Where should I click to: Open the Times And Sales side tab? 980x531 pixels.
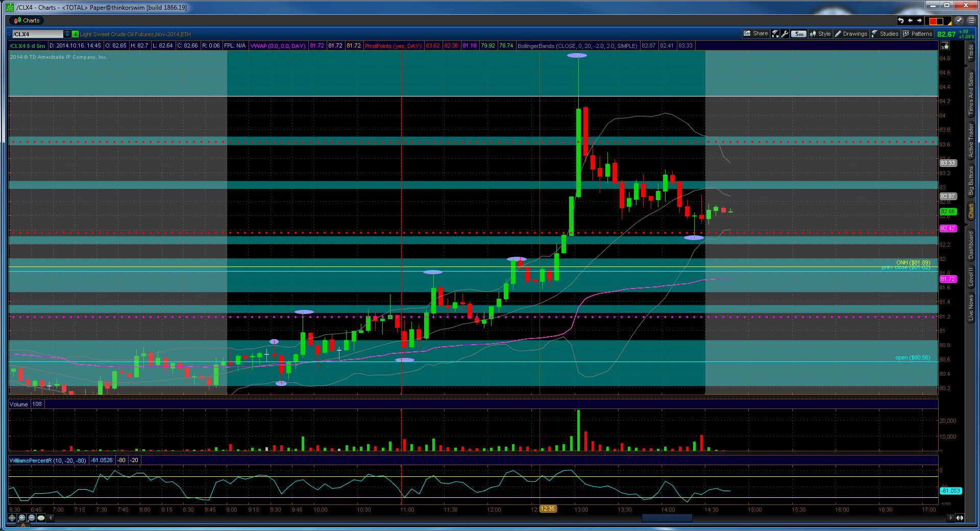point(971,92)
